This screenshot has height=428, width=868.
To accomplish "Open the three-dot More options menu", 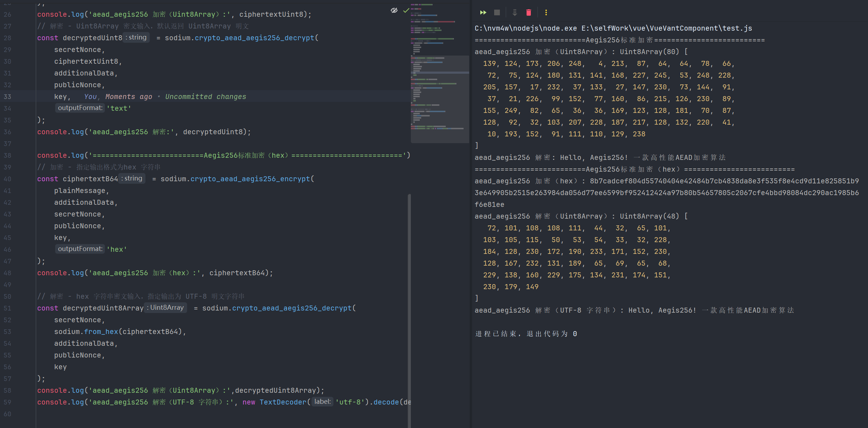I will [x=546, y=12].
